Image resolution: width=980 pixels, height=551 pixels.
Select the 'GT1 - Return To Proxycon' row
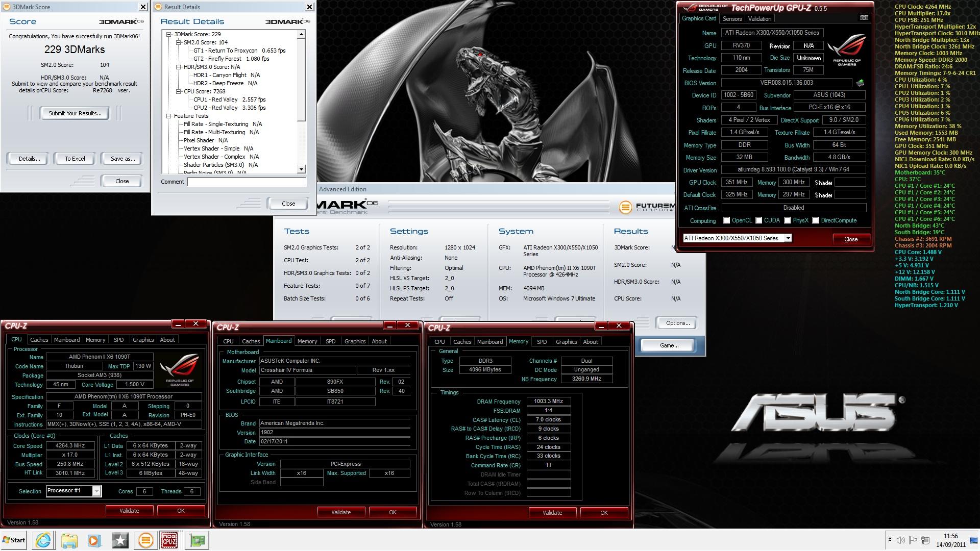point(239,51)
